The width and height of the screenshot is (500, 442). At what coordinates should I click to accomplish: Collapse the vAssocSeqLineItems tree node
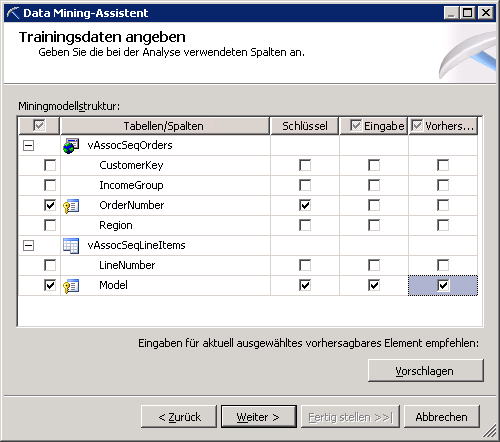tap(28, 246)
